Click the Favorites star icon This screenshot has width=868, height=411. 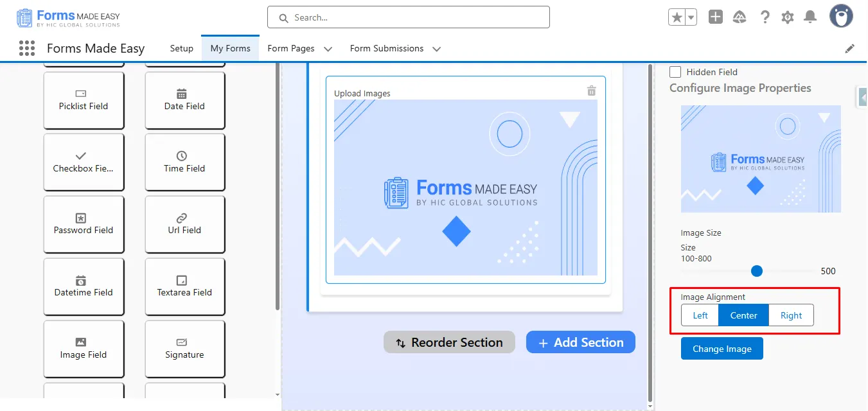pos(677,17)
